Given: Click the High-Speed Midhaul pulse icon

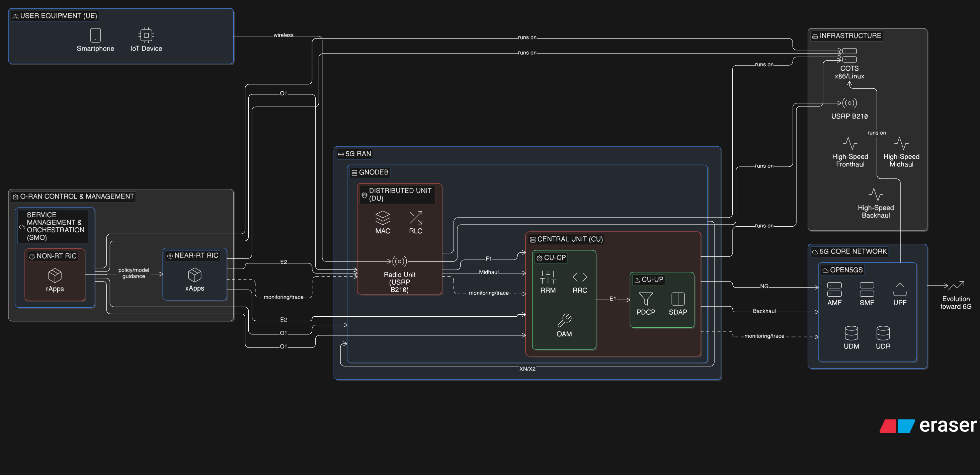Looking at the screenshot, I should pyautogui.click(x=901, y=144).
